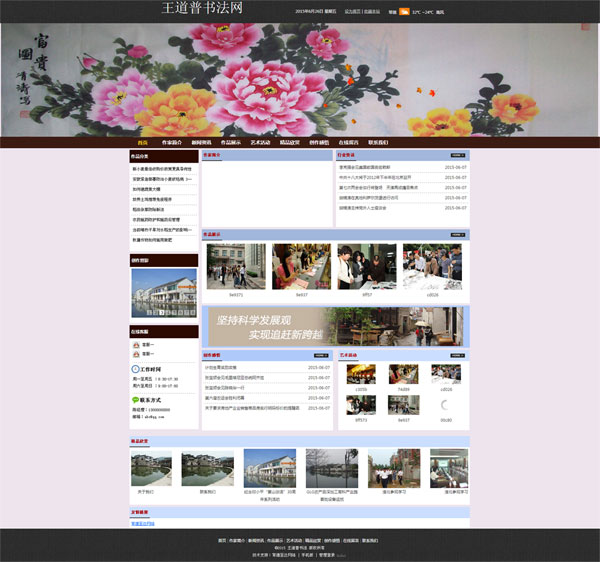Select 联系我们 in the navigation bar

378,143
